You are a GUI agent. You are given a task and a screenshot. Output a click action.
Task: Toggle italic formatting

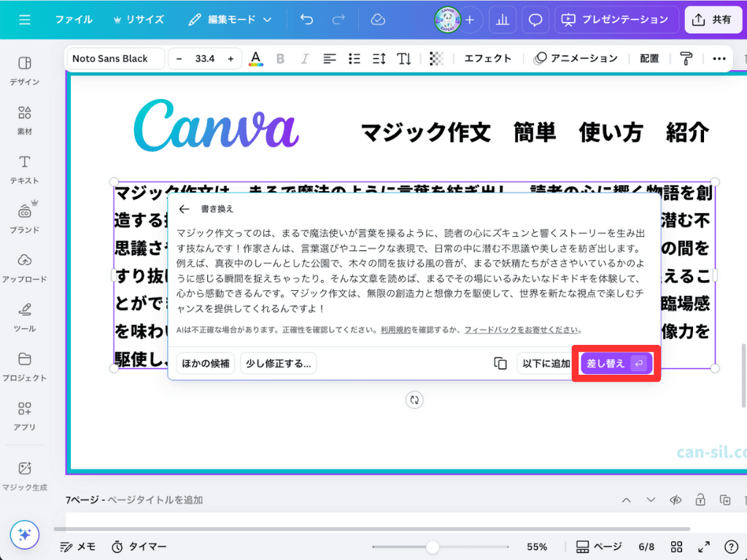[304, 58]
